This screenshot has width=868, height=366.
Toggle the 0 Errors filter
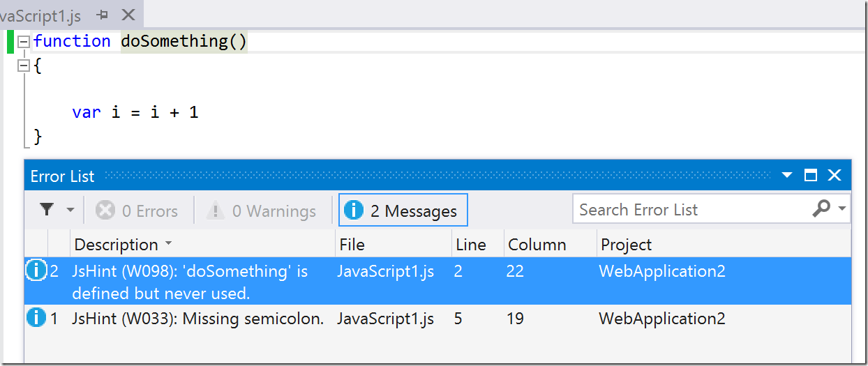click(137, 211)
